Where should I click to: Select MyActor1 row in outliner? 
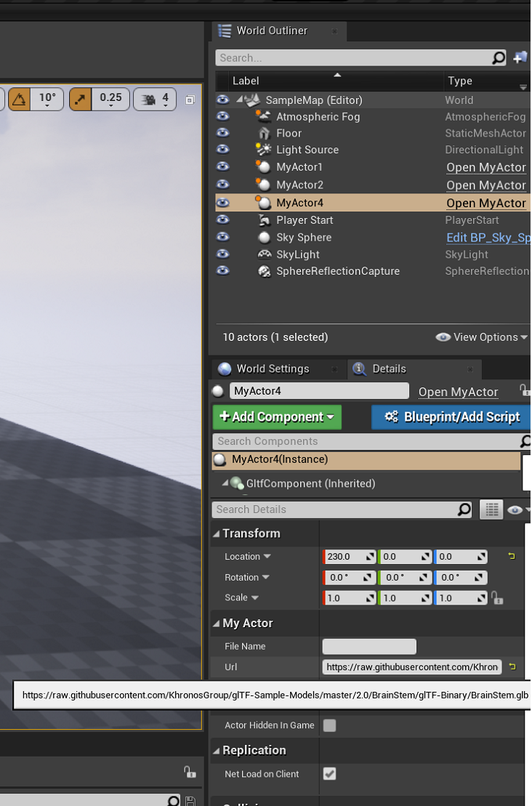[373, 167]
